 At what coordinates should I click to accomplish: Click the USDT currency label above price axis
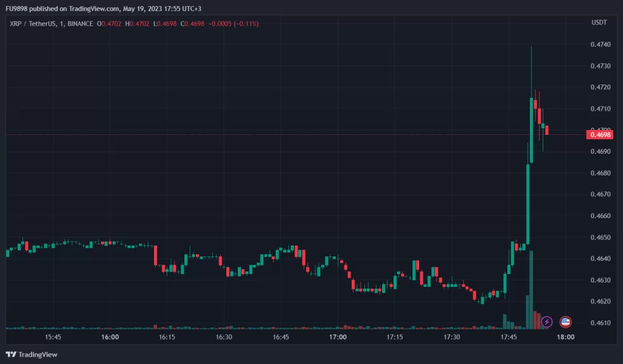click(599, 22)
